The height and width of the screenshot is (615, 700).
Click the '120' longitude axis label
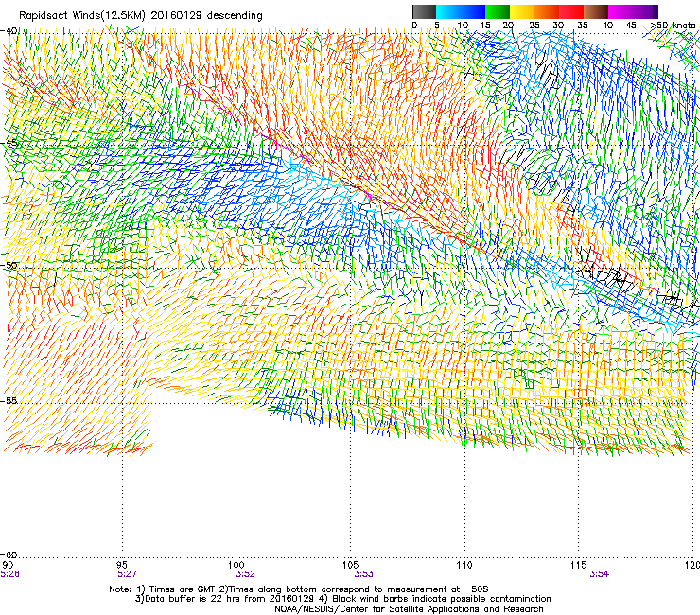(x=693, y=565)
